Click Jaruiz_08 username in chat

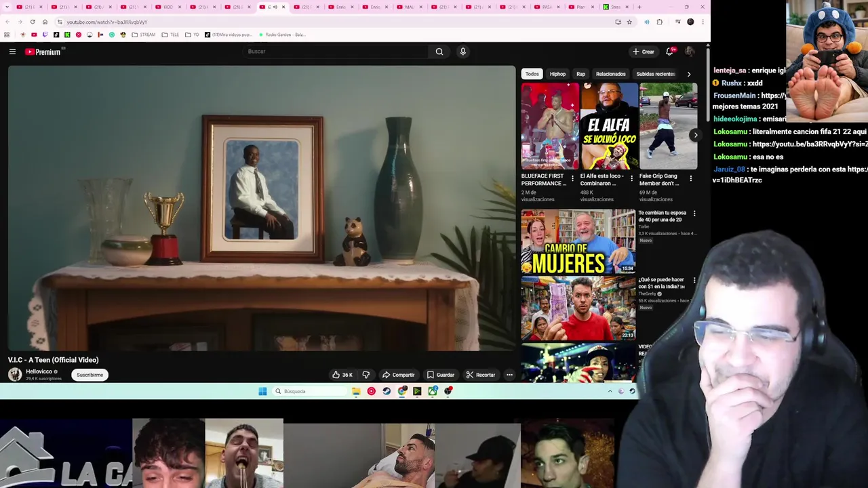click(x=729, y=169)
